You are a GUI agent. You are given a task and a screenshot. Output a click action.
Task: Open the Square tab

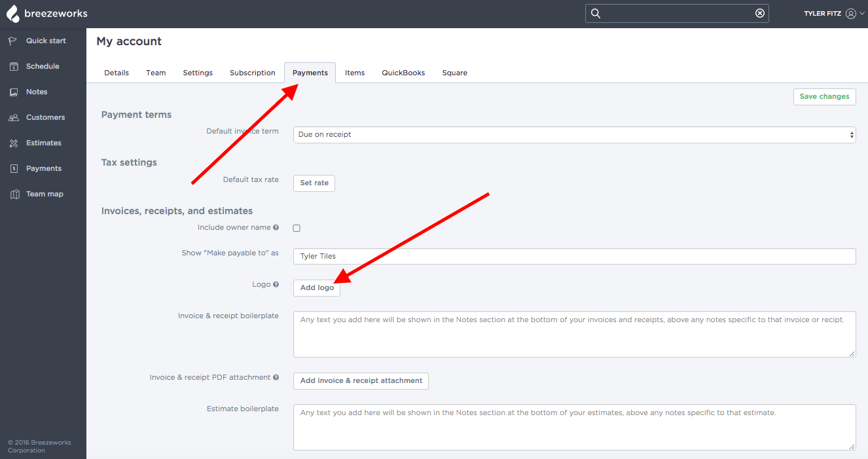click(455, 73)
